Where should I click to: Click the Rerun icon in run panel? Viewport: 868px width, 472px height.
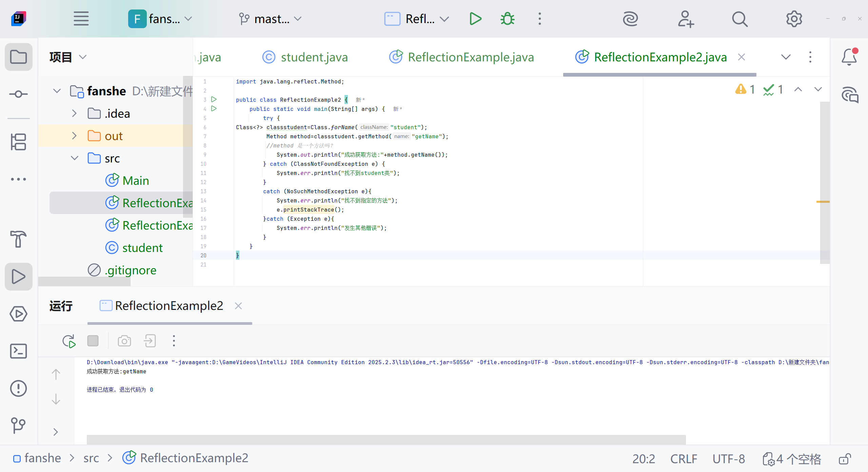click(69, 341)
